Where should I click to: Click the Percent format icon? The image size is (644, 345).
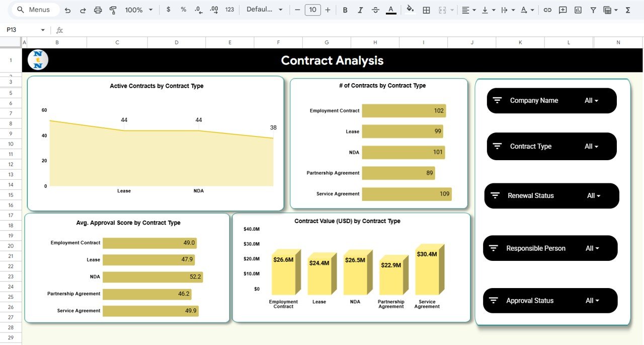click(183, 10)
